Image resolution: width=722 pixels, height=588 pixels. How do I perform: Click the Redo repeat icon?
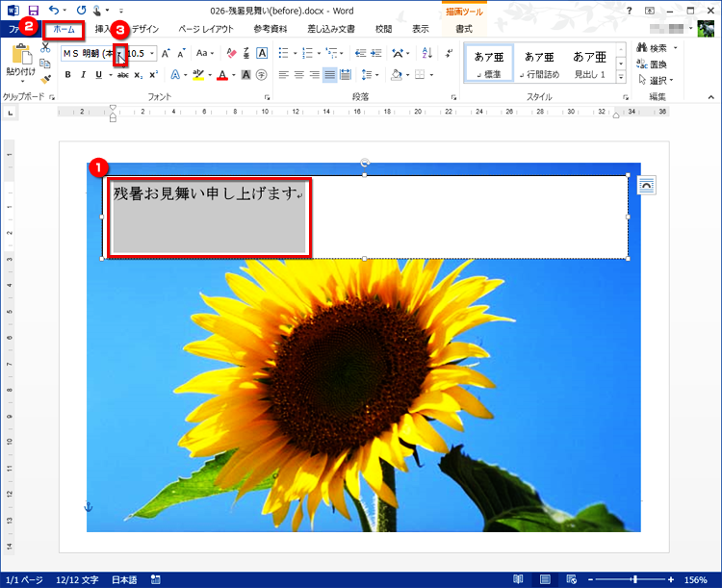click(x=82, y=11)
